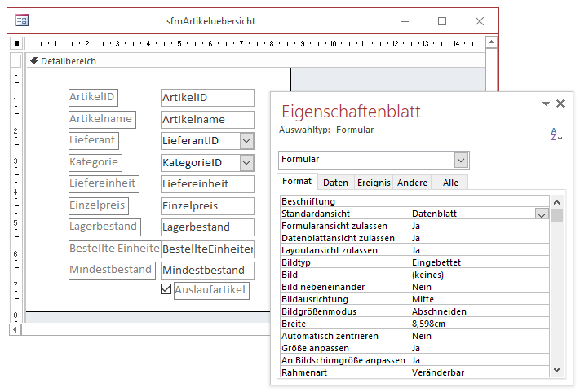Image resolution: width=580 pixels, height=392 pixels.
Task: Click the Bildgrößenmodus value Abschneiden
Action: point(479,311)
